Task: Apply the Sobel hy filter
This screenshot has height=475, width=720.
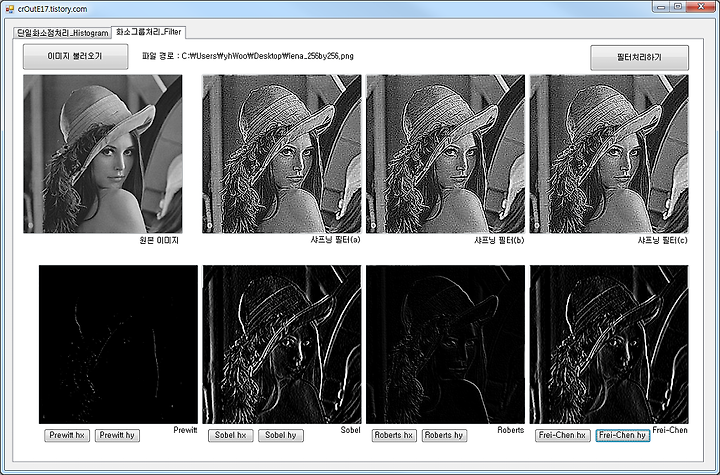Action: (281, 435)
